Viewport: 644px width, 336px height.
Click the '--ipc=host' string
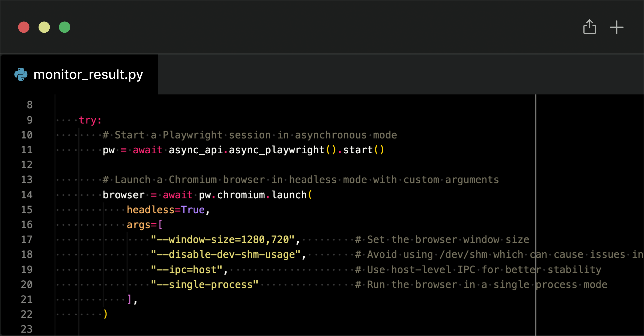186,270
